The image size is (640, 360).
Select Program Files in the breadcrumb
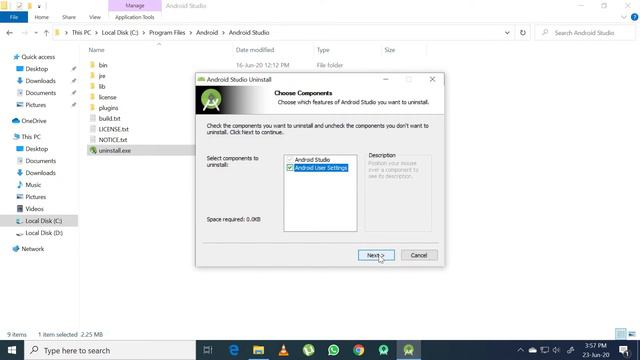167,33
